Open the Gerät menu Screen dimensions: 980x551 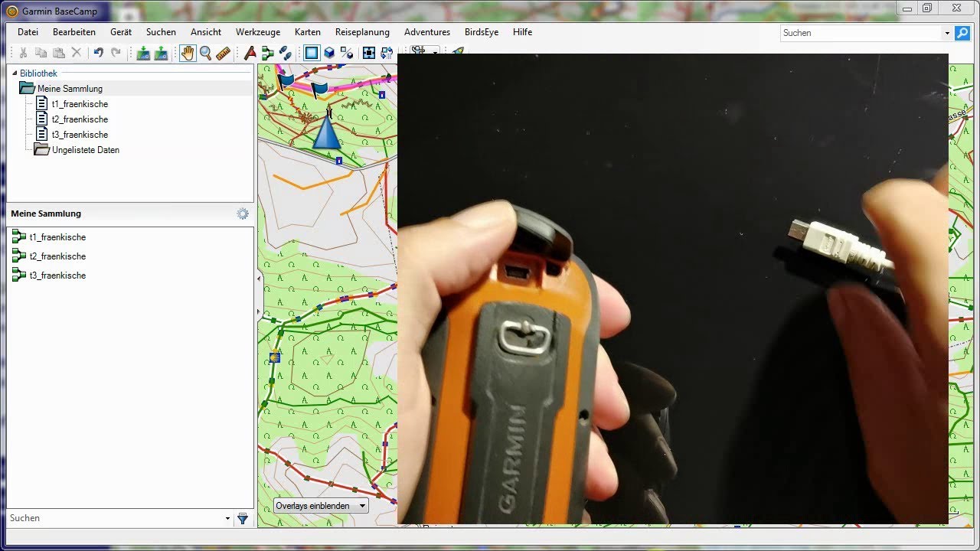(121, 32)
